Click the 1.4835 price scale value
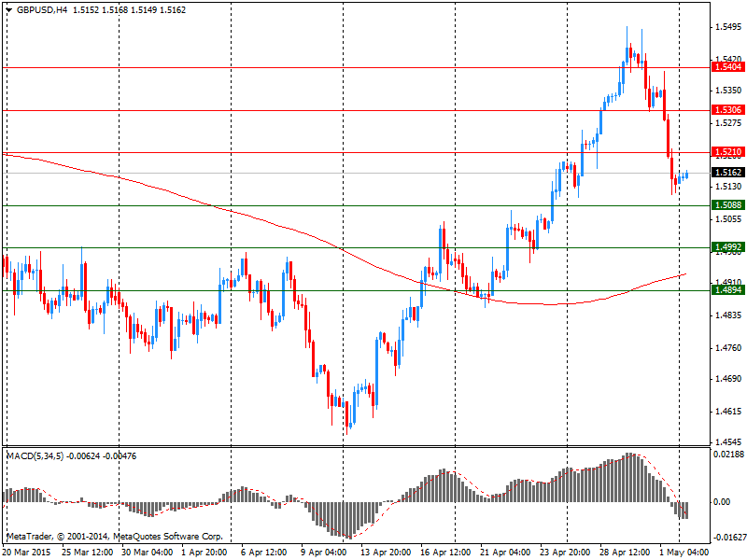Screen dimensions: 747x560 click(x=728, y=315)
